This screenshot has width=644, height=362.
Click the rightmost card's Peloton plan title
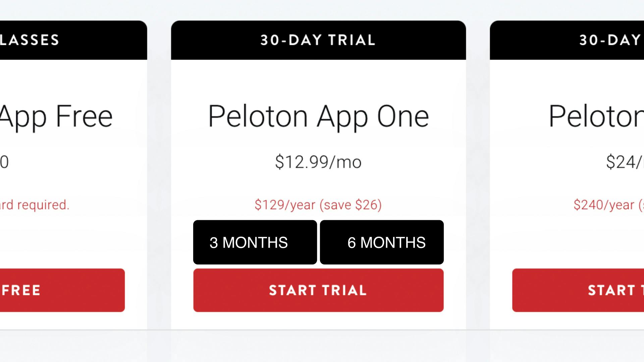[x=596, y=116]
